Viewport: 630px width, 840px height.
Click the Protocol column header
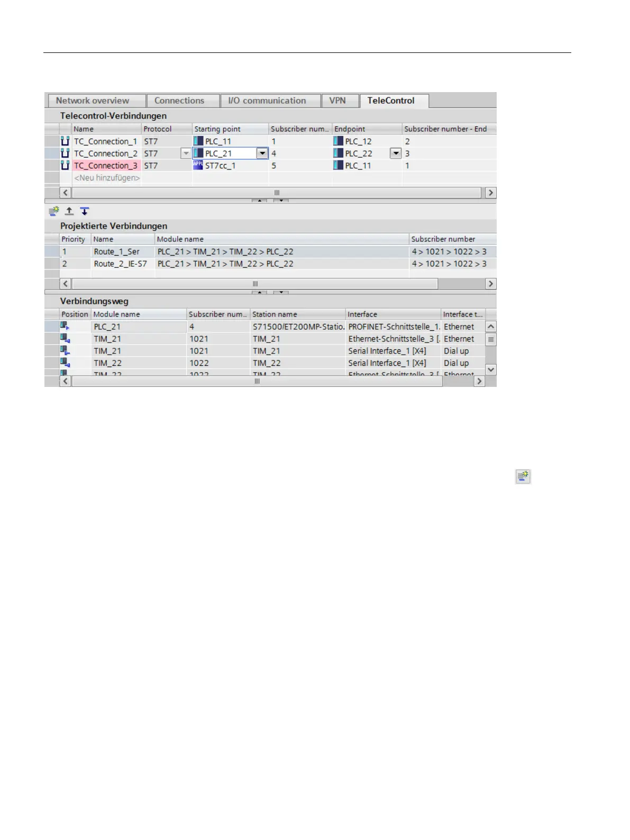click(x=167, y=129)
